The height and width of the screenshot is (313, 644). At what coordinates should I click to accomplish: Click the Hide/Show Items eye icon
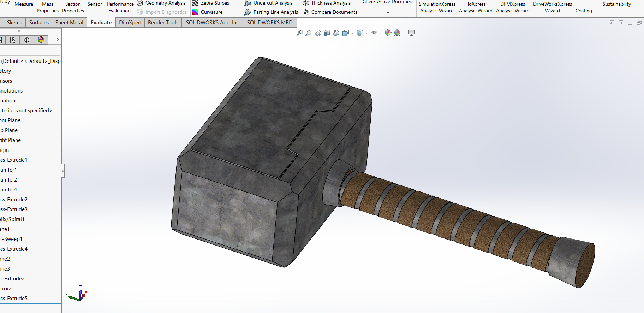374,33
